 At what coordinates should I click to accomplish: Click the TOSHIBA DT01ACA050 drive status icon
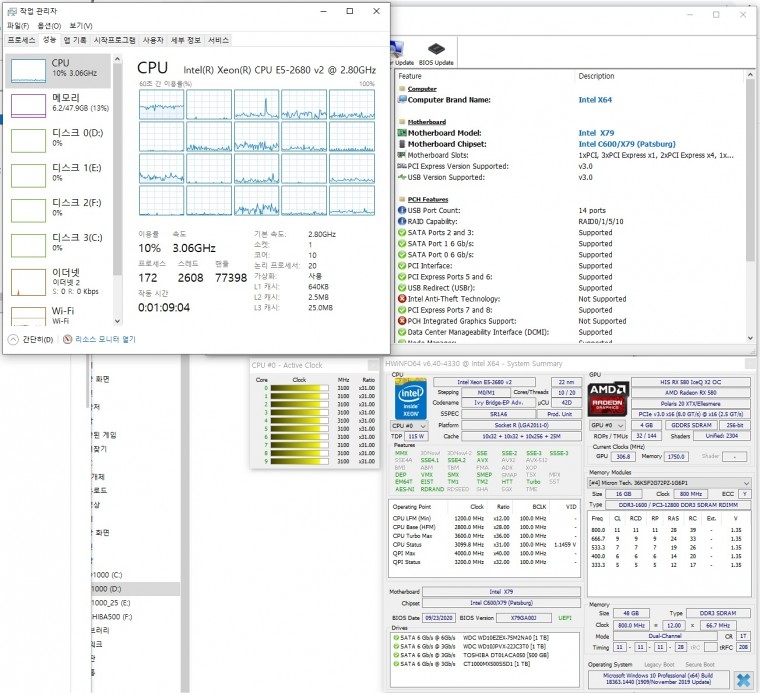coord(396,655)
